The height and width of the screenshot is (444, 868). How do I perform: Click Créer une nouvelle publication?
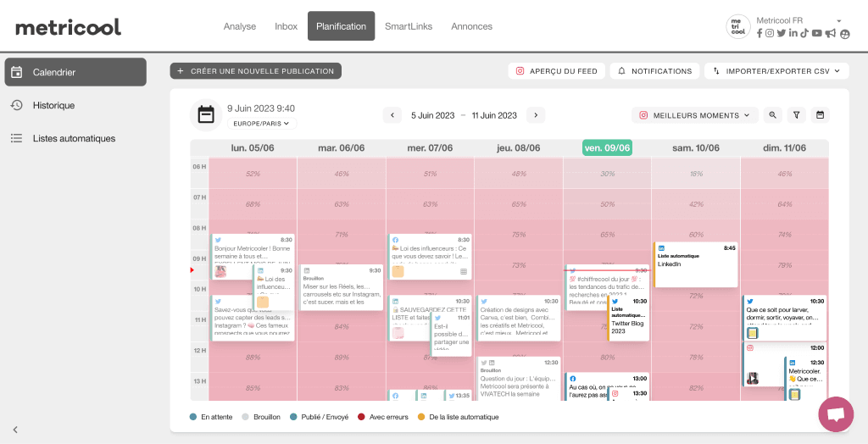tap(255, 71)
